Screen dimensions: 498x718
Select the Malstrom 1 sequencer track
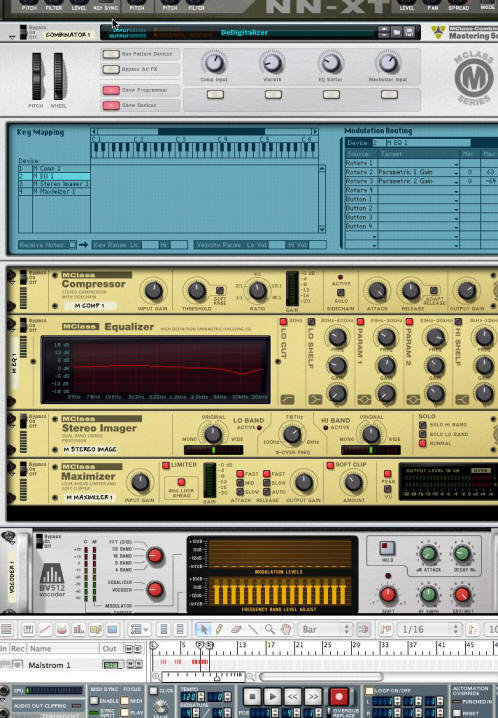pyautogui.click(x=49, y=664)
